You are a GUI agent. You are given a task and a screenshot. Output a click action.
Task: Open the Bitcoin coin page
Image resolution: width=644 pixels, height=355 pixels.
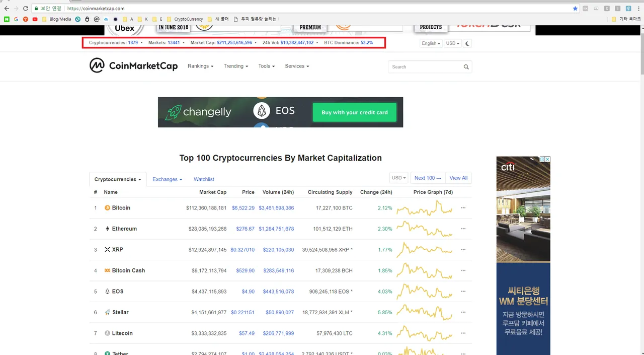click(x=121, y=207)
